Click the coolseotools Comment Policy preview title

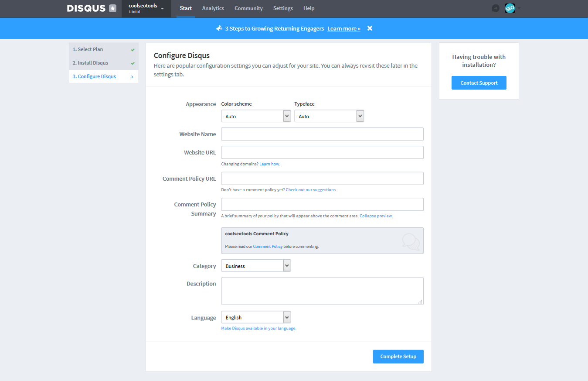(x=257, y=234)
